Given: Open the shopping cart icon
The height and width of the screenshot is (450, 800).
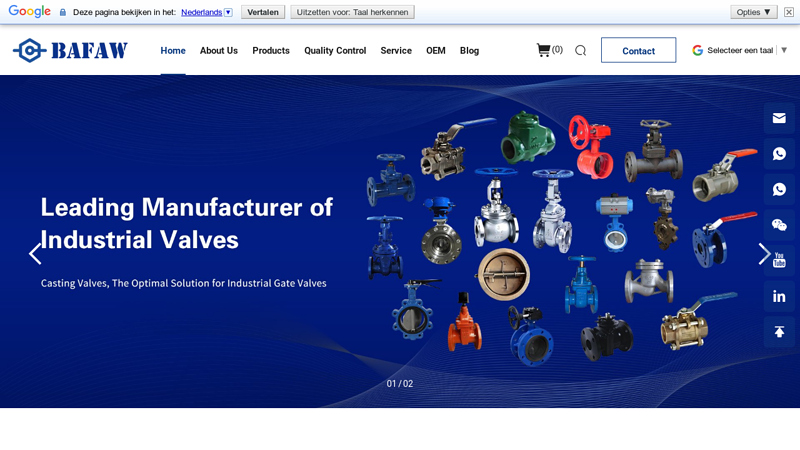Looking at the screenshot, I should click(x=543, y=50).
